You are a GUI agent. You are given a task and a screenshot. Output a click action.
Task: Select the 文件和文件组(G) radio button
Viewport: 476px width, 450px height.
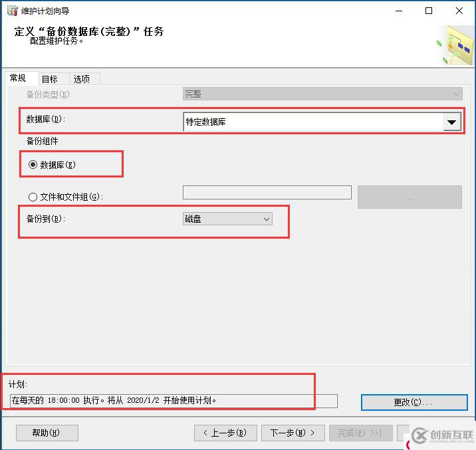click(33, 197)
